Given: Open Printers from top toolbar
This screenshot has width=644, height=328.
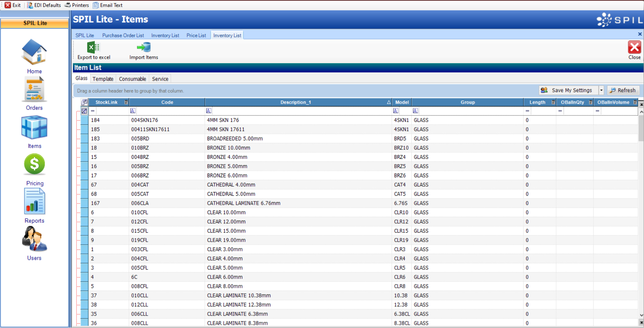Looking at the screenshot, I should coord(77,5).
